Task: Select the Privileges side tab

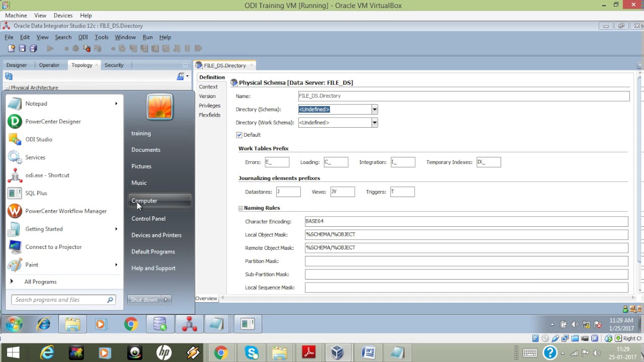Action: [210, 106]
